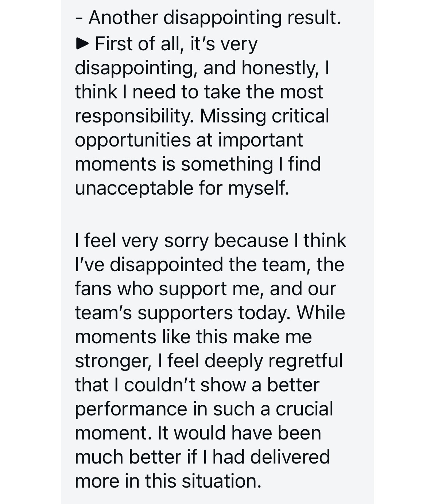The width and height of the screenshot is (430, 504).
Task: Click the dash before 'Another disappointing result'
Action: 78,19
